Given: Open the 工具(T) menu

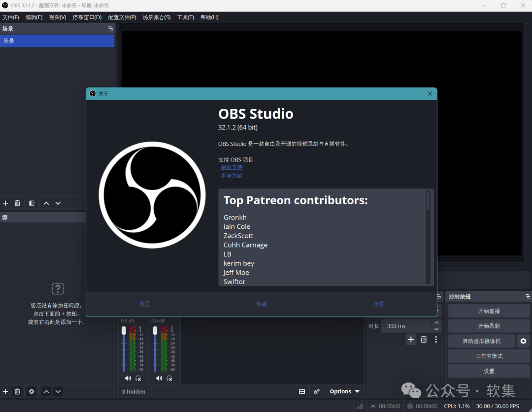Looking at the screenshot, I should [185, 17].
